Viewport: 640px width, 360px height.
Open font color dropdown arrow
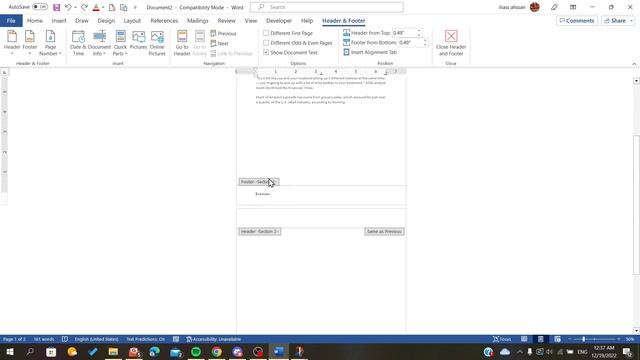[x=102, y=7]
